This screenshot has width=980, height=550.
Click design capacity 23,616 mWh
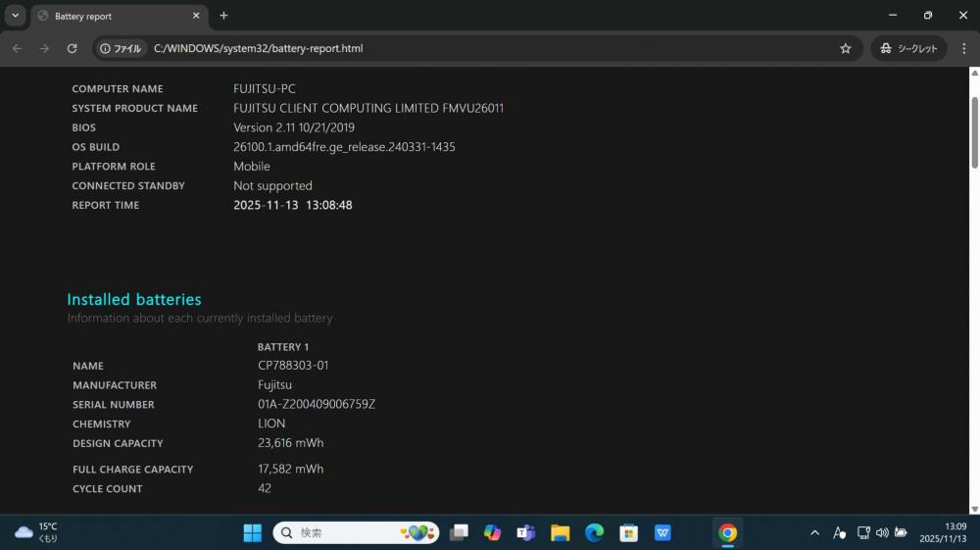(x=291, y=442)
